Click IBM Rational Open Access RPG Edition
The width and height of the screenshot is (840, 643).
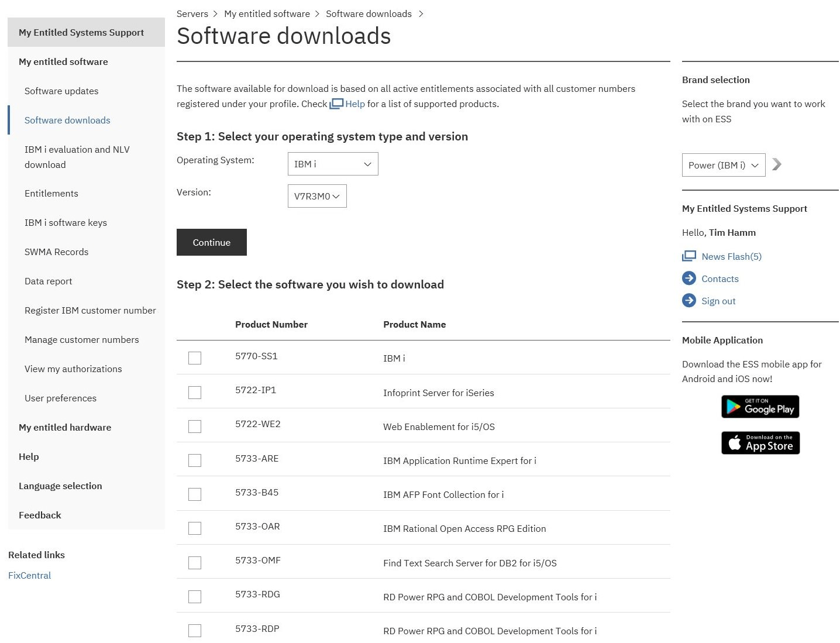tap(464, 528)
